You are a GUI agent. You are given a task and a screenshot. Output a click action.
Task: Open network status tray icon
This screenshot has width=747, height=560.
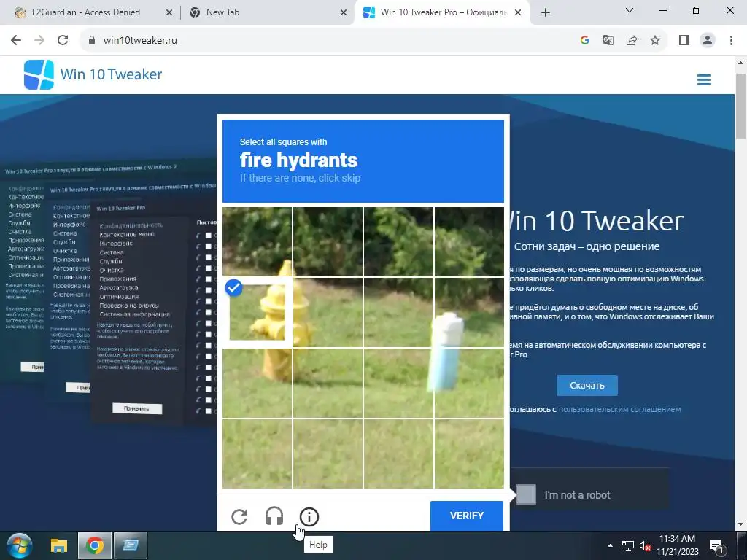[x=627, y=545]
